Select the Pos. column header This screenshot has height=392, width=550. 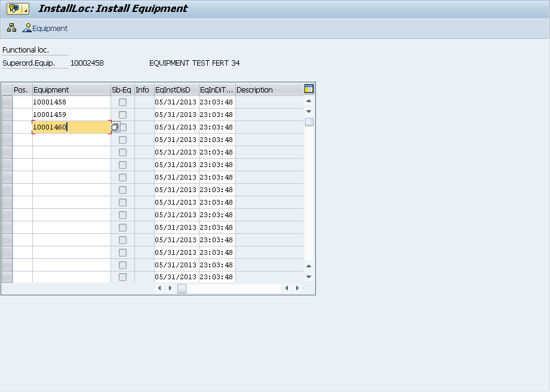23,89
